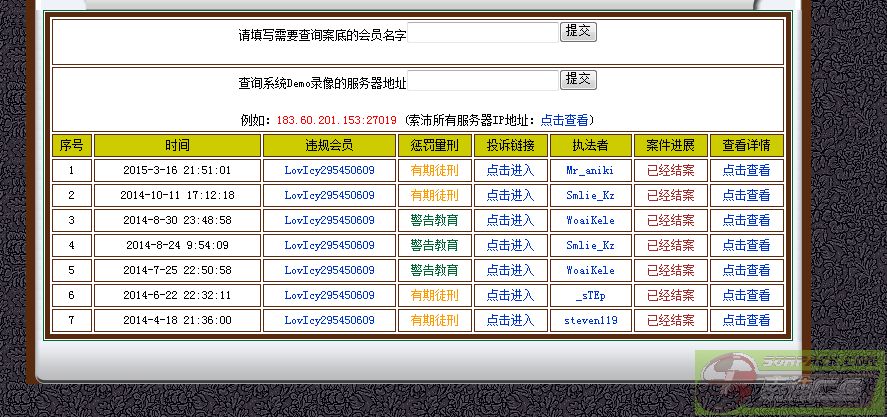Image resolution: width=887 pixels, height=417 pixels.
Task: Open the LovIcy295450609 link in row 3
Action: 329,220
